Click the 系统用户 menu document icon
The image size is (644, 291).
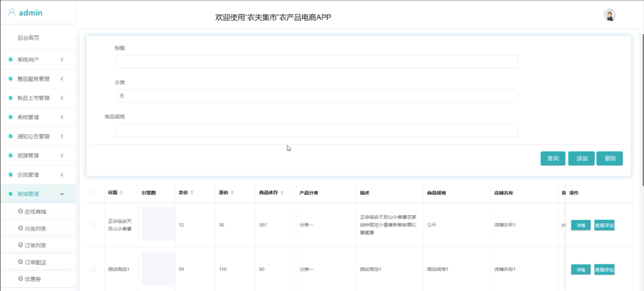(10, 60)
